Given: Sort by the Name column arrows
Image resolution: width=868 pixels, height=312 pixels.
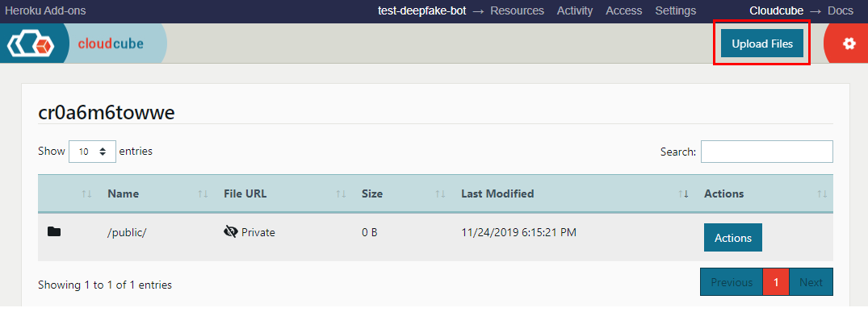Looking at the screenshot, I should pos(203,193).
